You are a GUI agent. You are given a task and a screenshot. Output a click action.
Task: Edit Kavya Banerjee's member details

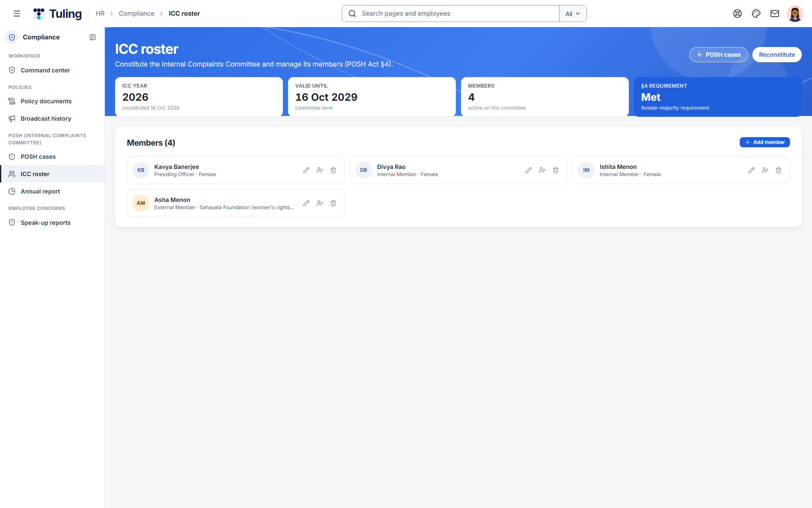point(306,170)
